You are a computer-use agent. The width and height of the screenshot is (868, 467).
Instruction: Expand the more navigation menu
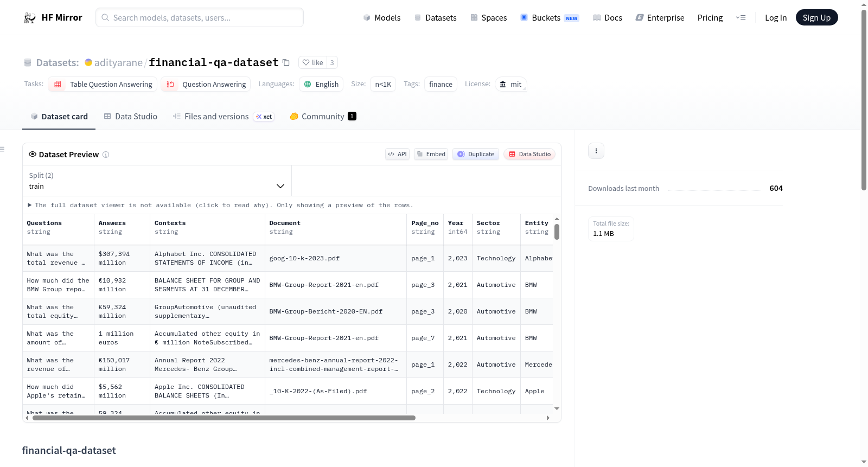point(741,18)
